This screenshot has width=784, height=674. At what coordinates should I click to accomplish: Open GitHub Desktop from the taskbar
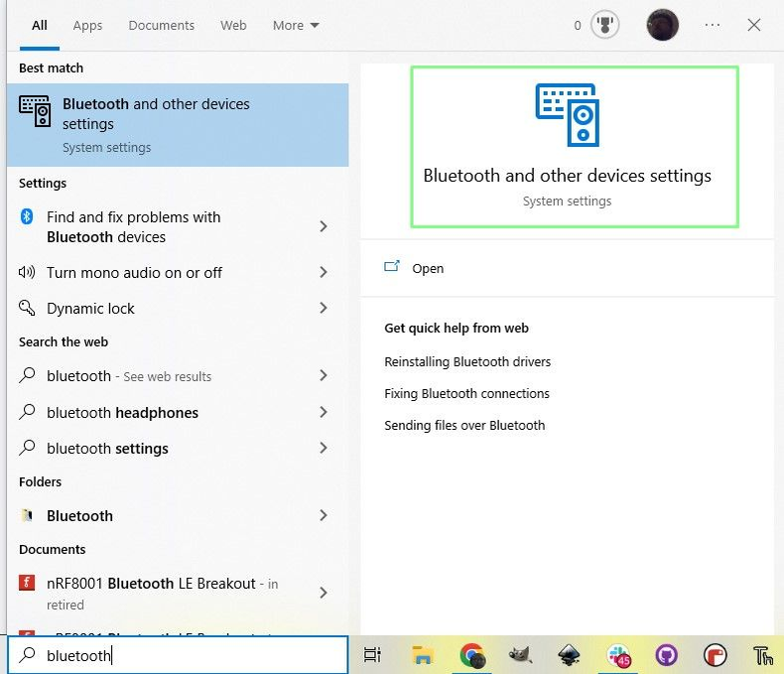(x=667, y=655)
